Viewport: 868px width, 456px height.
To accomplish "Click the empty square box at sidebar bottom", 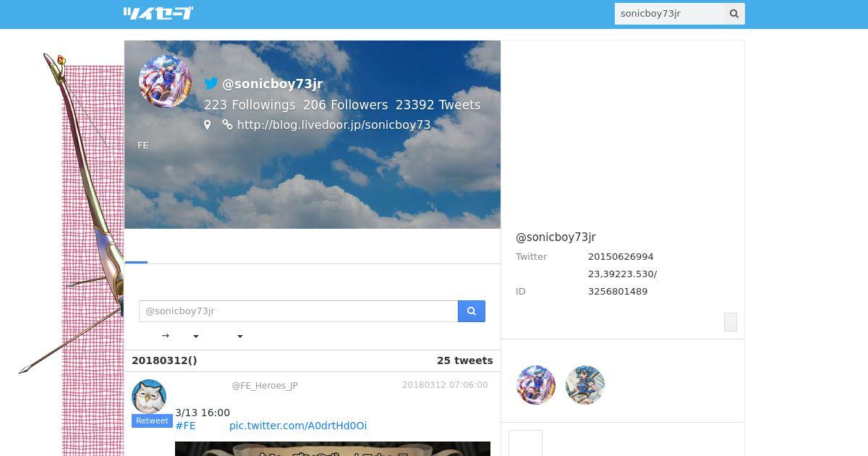I will coord(525,443).
